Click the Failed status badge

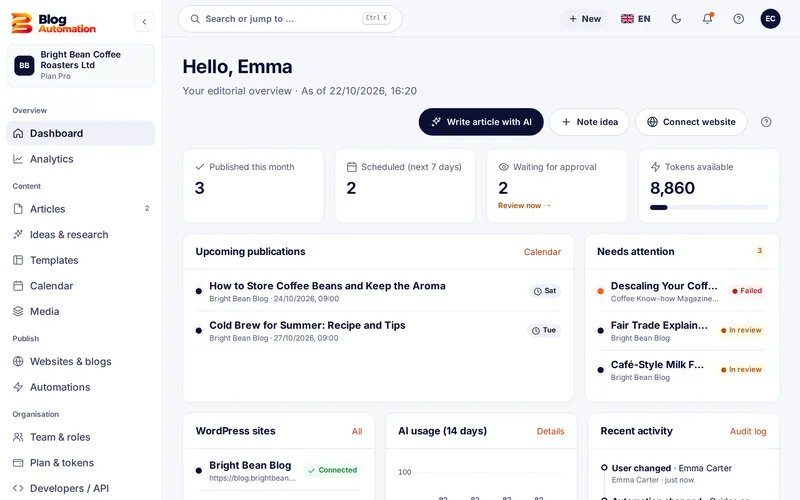[x=747, y=291]
